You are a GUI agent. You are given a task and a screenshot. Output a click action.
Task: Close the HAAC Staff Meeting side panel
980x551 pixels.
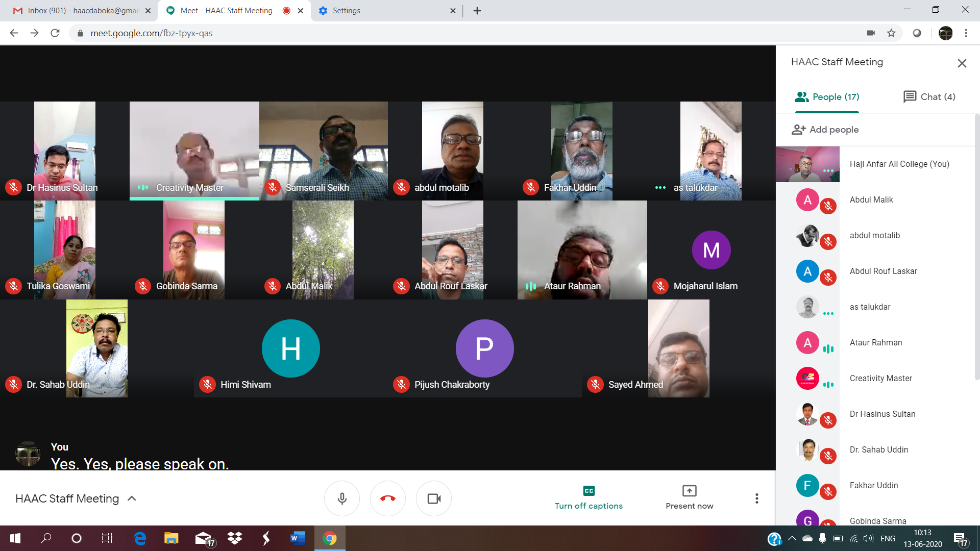coord(962,63)
